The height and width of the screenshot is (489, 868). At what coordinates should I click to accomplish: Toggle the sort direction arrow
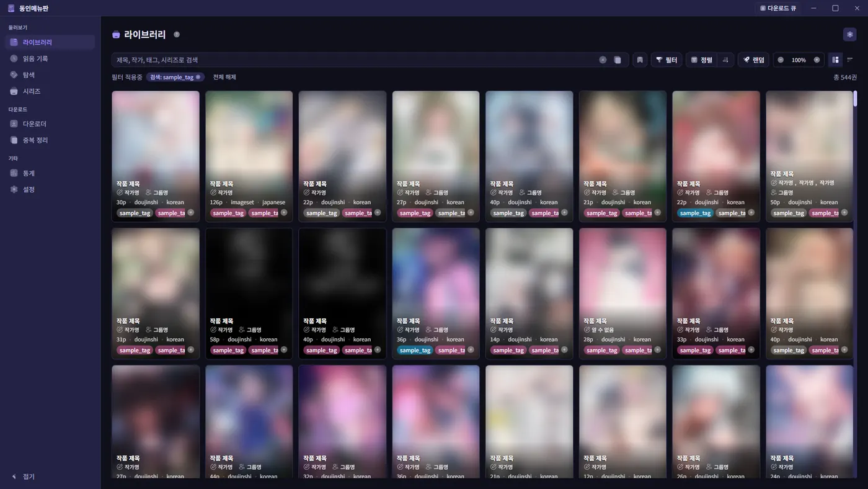tap(725, 60)
